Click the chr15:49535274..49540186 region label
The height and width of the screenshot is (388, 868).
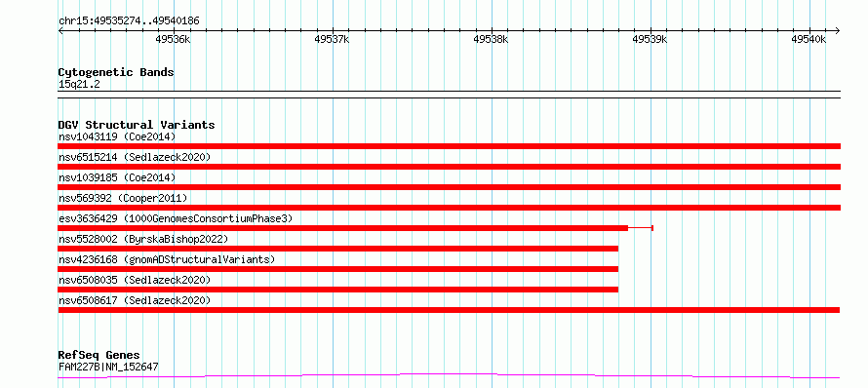(x=129, y=21)
